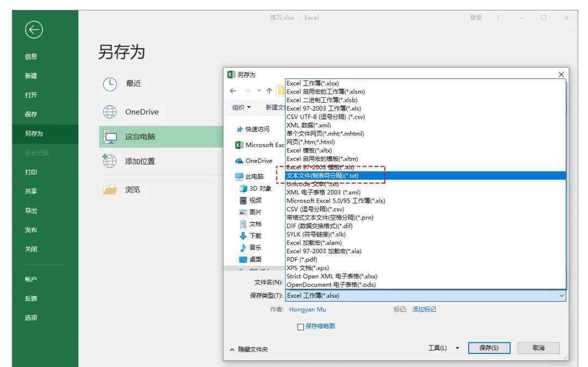Choose DIF (数据交换格式)(*.dif) type
The height and width of the screenshot is (367, 588).
point(426,226)
